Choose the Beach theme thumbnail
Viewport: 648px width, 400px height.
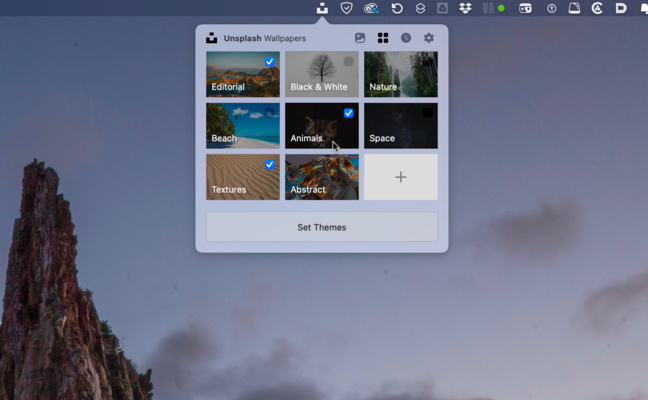(242, 126)
